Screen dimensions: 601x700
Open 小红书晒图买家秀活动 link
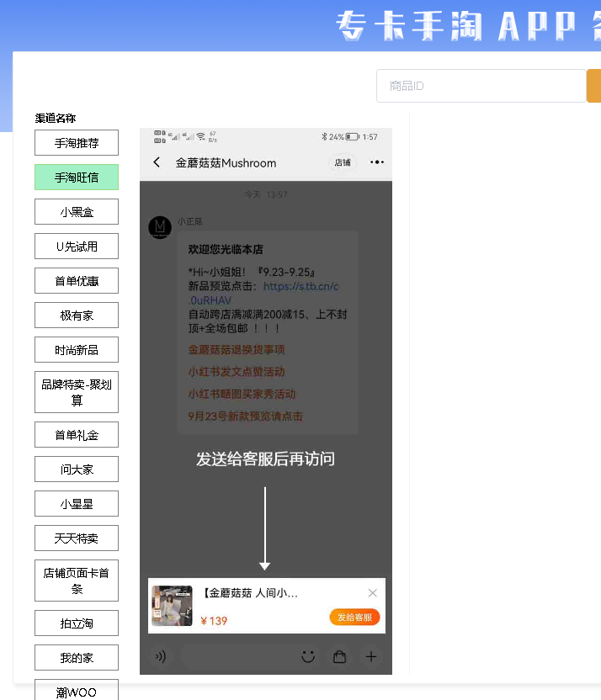(242, 395)
